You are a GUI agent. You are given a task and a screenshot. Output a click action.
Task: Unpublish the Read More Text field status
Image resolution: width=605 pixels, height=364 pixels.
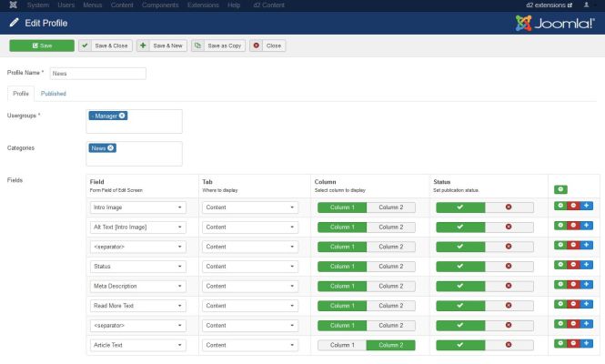[509, 306]
